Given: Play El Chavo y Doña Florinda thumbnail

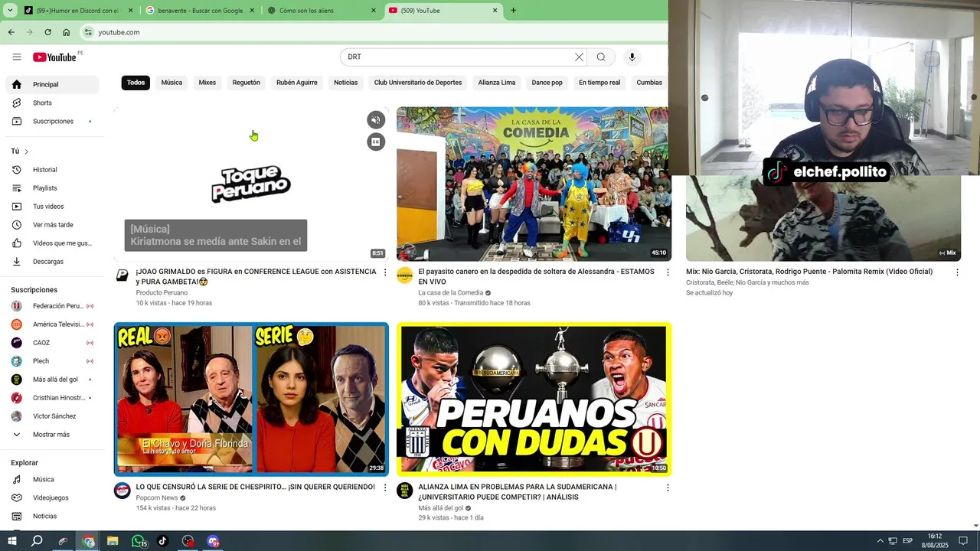Looking at the screenshot, I should coord(251,399).
